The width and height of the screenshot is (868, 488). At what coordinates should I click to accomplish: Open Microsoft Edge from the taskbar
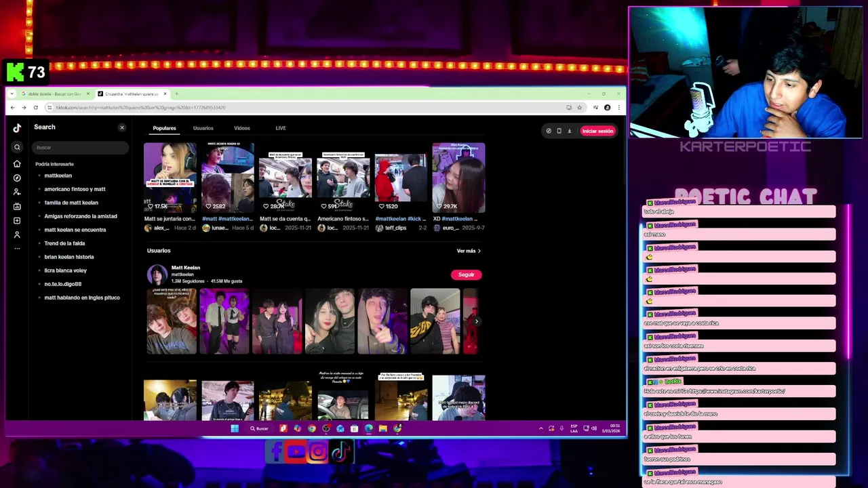pos(368,428)
